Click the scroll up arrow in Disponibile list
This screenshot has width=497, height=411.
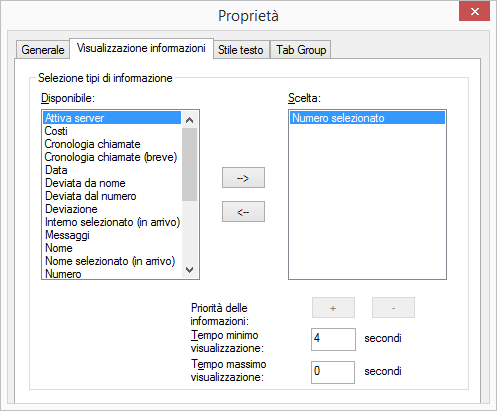190,120
